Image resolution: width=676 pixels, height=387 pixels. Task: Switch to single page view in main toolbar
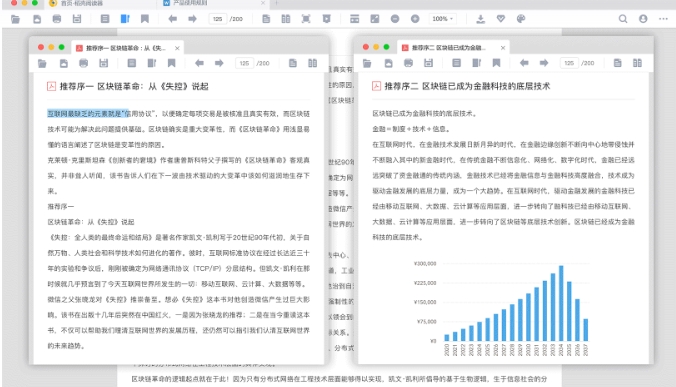pyautogui.click(x=266, y=19)
